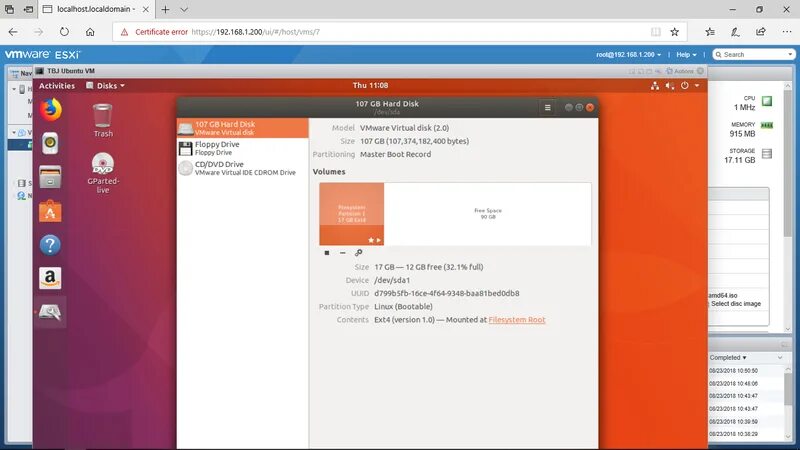
Task: Open Files manager in the Ubuntu dock
Action: tap(50, 177)
